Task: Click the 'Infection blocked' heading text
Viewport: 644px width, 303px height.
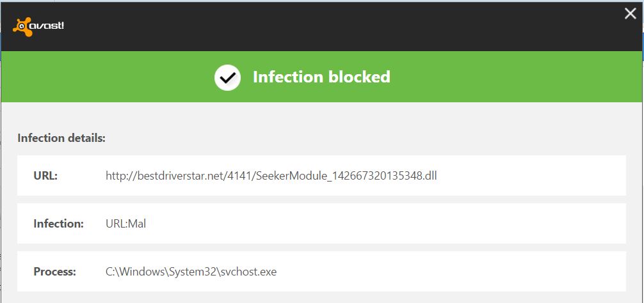Action: tap(321, 77)
